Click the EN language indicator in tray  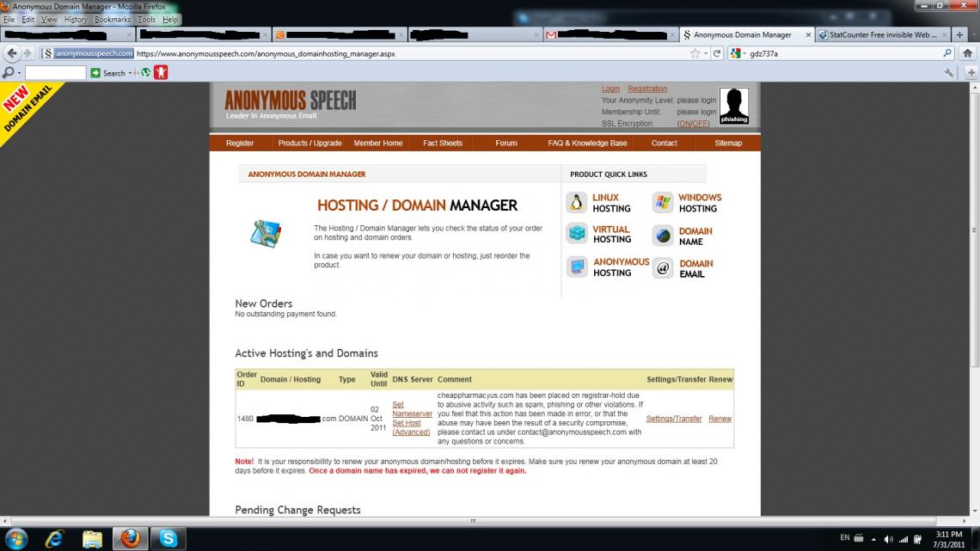coord(844,538)
